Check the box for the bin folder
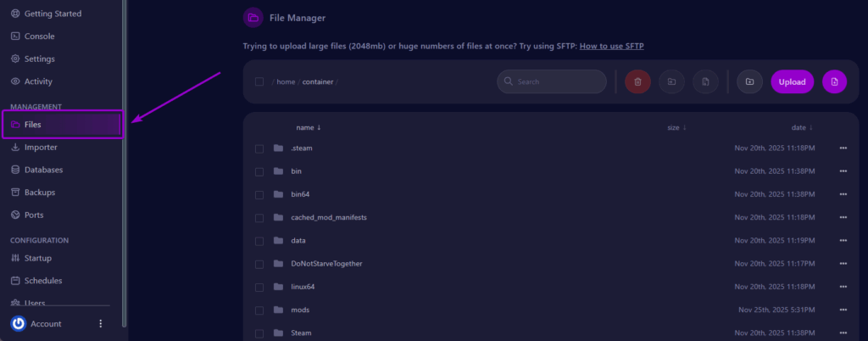The image size is (868, 341). [259, 171]
